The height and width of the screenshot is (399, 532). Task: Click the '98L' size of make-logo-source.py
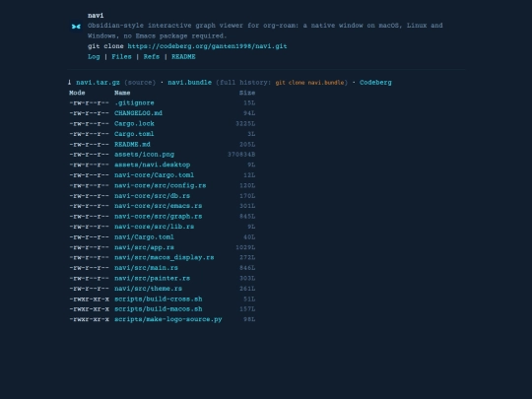pyautogui.click(x=249, y=319)
